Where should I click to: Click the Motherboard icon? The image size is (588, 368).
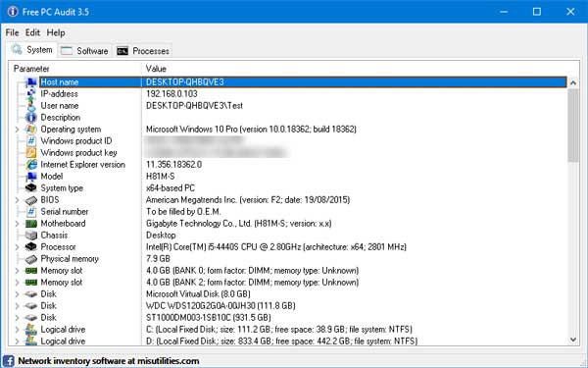31,224
